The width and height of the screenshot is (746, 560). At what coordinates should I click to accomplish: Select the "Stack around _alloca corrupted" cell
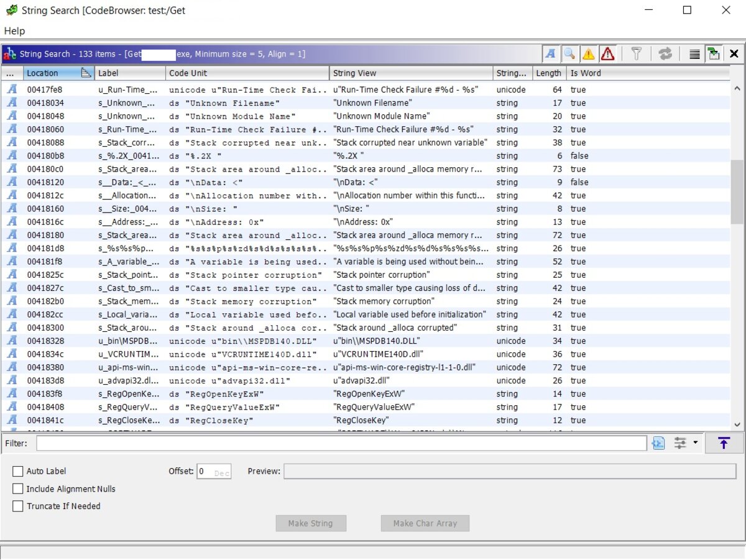coord(411,328)
